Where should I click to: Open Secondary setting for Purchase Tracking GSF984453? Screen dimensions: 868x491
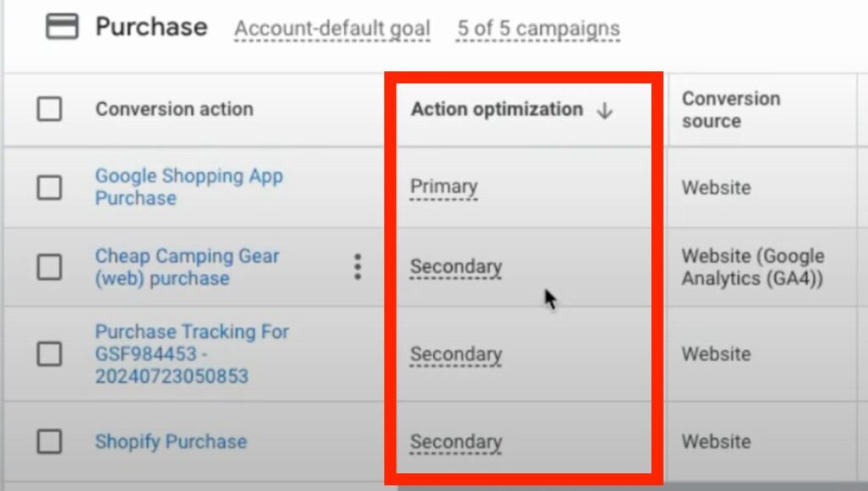(x=455, y=354)
